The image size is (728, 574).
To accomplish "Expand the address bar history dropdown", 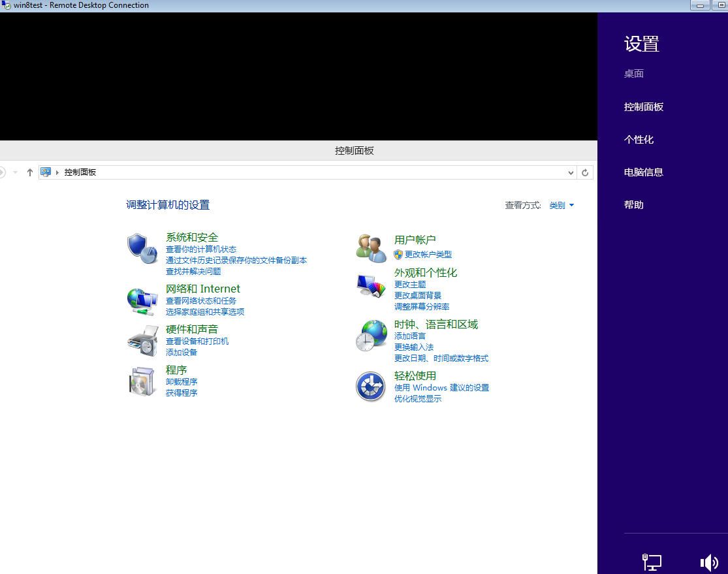I will point(571,173).
